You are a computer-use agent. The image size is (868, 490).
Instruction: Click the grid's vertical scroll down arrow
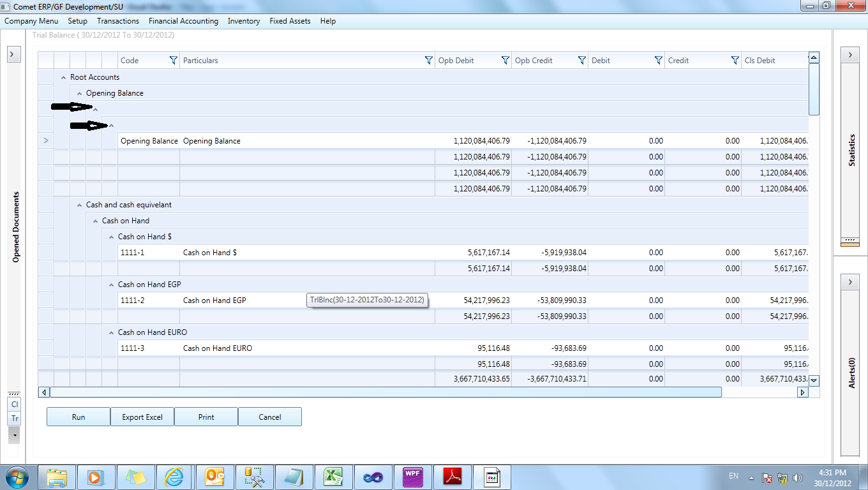click(814, 380)
